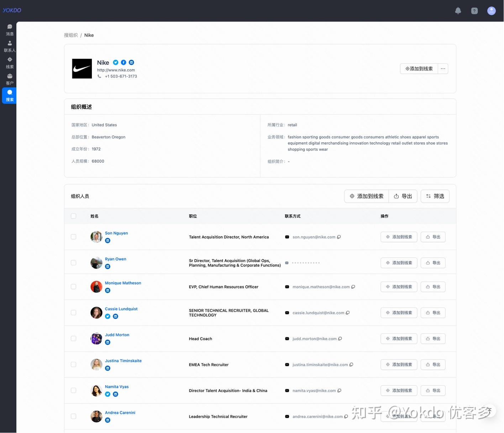
Task: Go to 客户 in the sidebar
Action: click(10, 79)
